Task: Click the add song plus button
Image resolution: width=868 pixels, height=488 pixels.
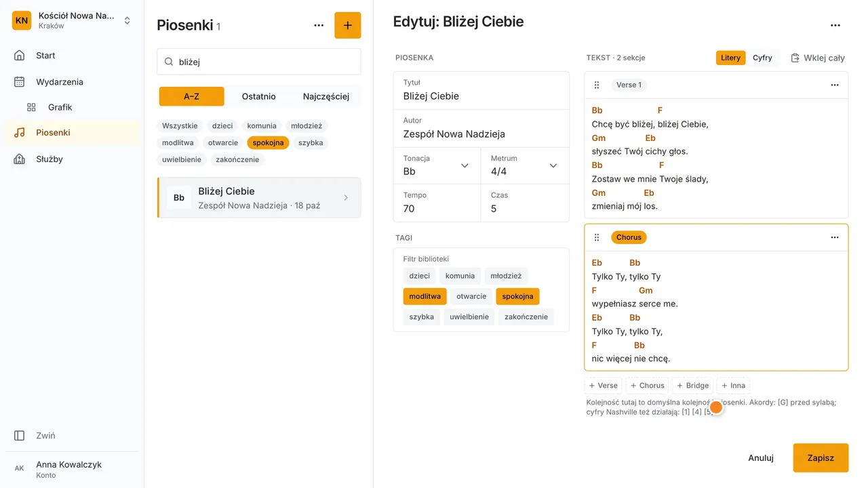Action: coord(348,25)
